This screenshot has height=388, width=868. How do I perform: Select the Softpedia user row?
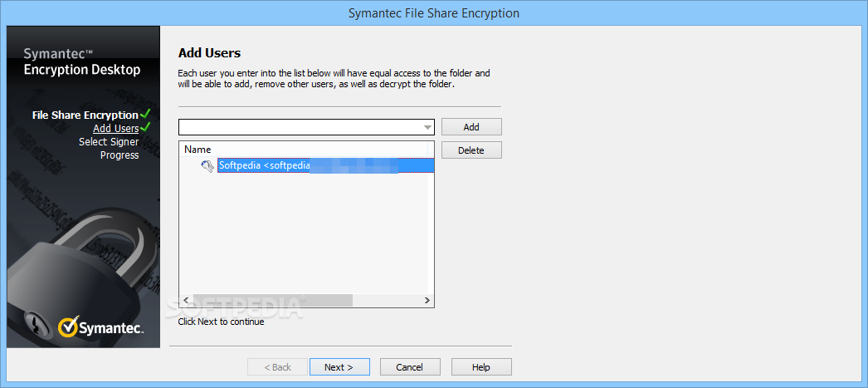(x=325, y=165)
